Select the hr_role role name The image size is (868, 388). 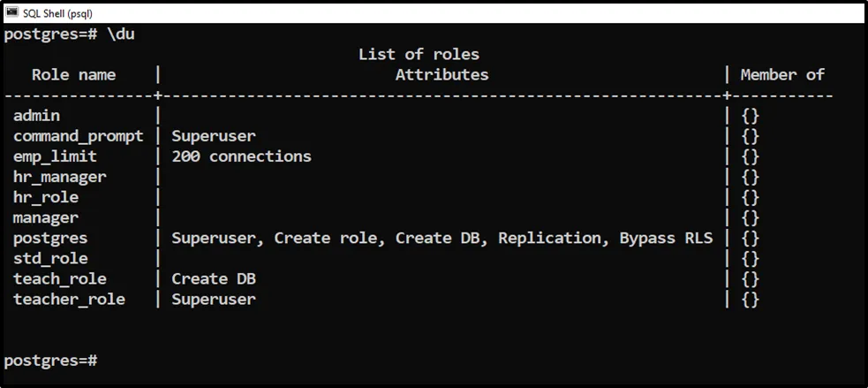pyautogui.click(x=46, y=197)
